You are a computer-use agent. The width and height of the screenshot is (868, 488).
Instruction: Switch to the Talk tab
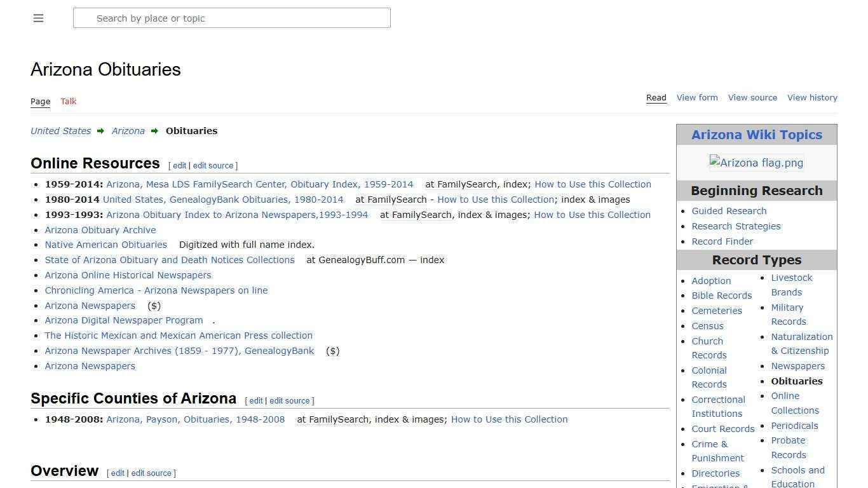pos(68,101)
